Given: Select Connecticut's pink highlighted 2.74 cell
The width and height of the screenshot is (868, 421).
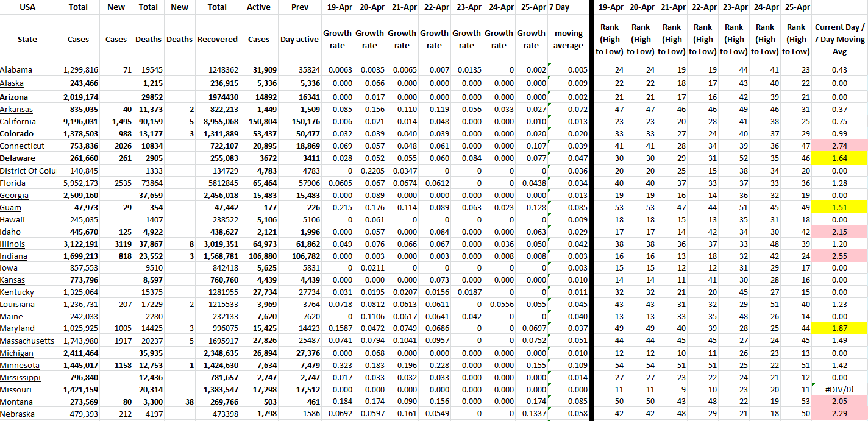Looking at the screenshot, I should (x=839, y=146).
